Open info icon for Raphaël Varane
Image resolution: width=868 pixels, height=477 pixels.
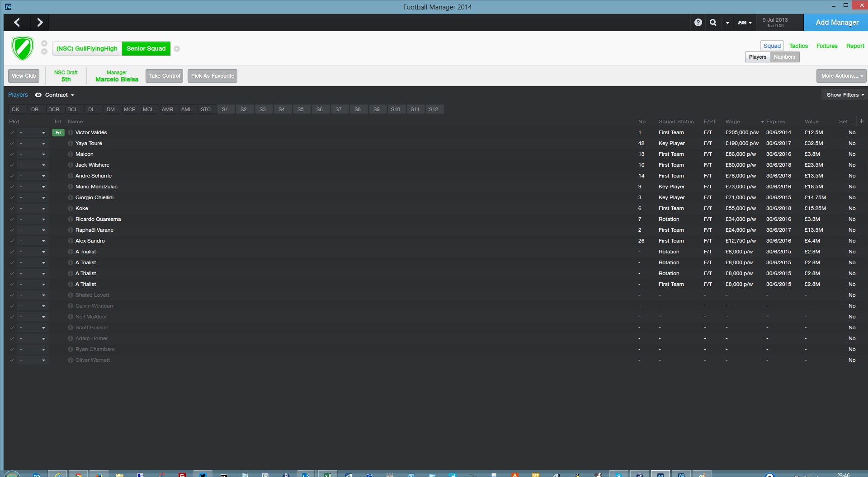[71, 230]
